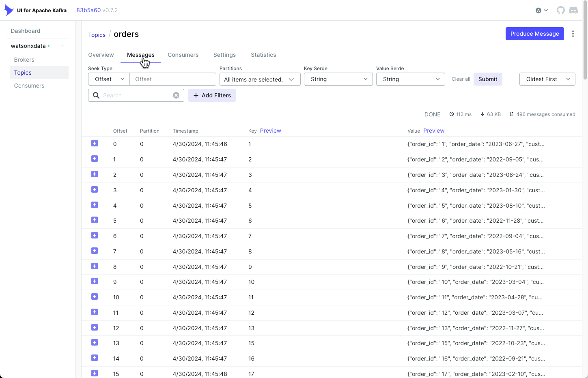The image size is (588, 378).
Task: Open the Oldest First sort dropdown
Action: click(547, 79)
